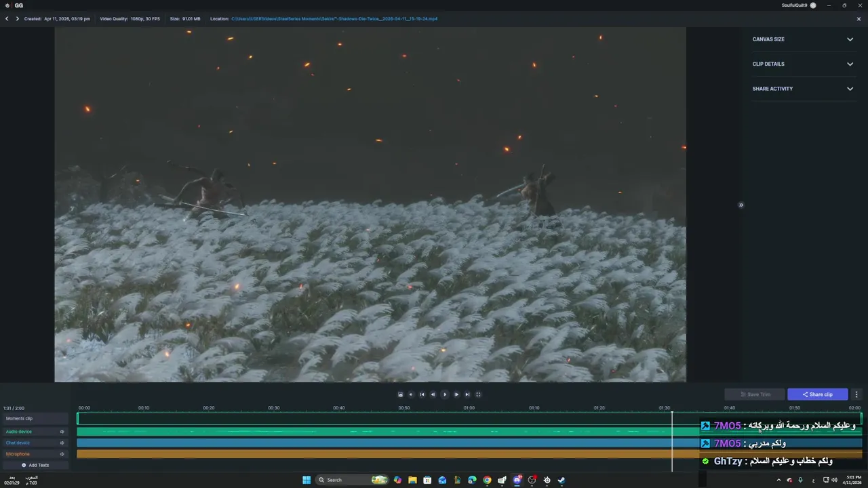Screen dimensions: 868x488
Task: Mute the Microphone track
Action: coord(62,454)
